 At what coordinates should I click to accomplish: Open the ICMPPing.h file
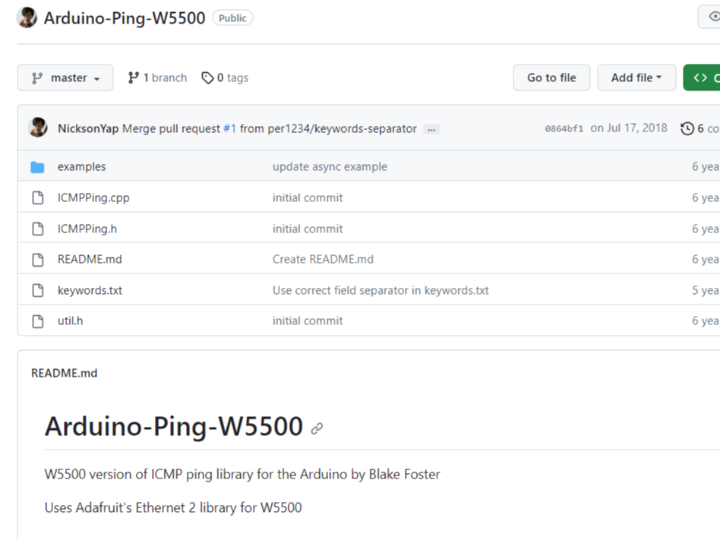[x=87, y=229]
